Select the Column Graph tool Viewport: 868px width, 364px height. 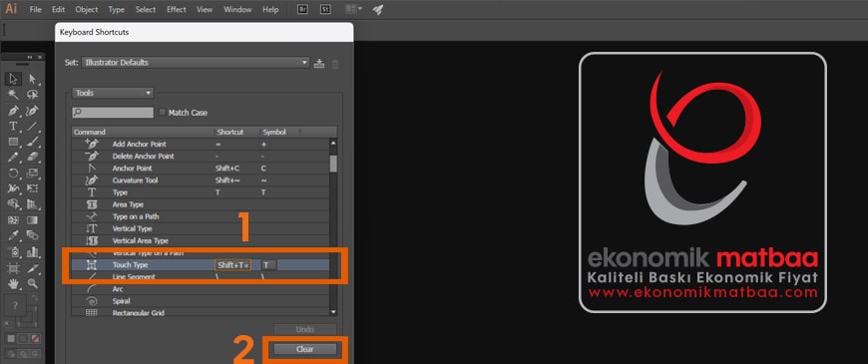click(x=32, y=252)
